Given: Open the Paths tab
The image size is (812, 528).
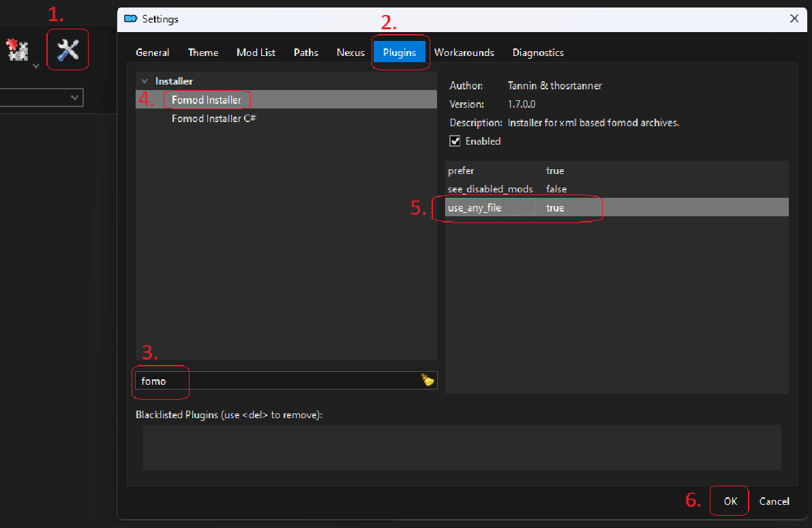Looking at the screenshot, I should point(306,53).
